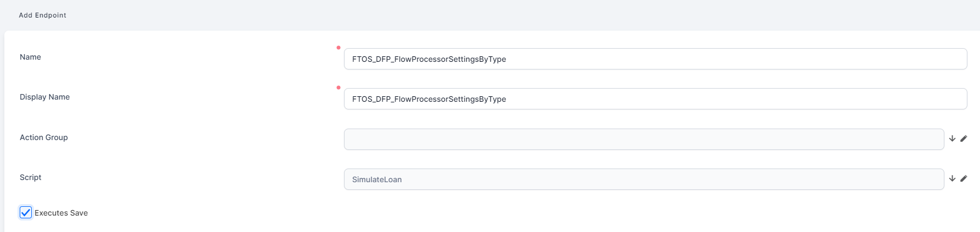
Task: Click the Action Group field label
Action: [x=44, y=138]
